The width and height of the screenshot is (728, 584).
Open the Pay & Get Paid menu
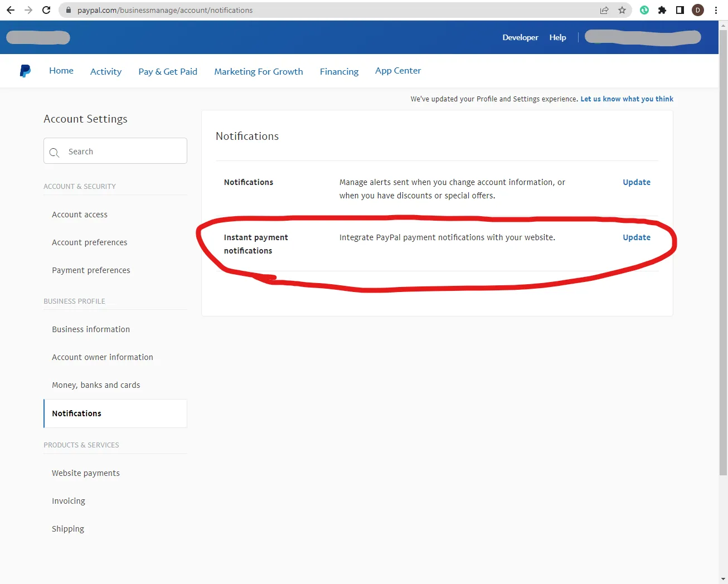[168, 71]
